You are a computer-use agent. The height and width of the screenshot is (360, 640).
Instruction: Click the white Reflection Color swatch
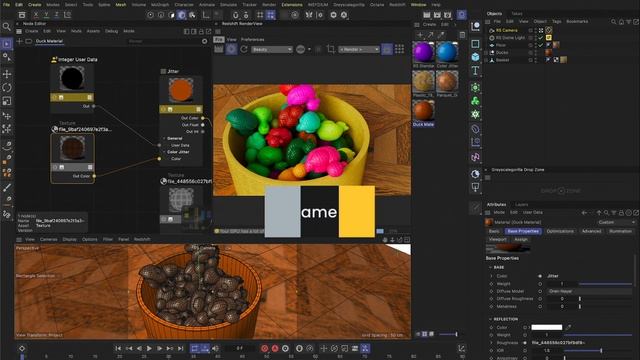click(x=547, y=327)
